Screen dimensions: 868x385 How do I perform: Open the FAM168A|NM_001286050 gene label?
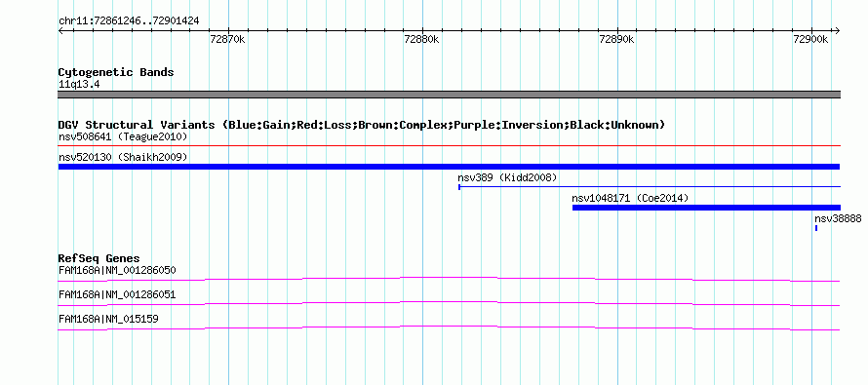pos(117,271)
